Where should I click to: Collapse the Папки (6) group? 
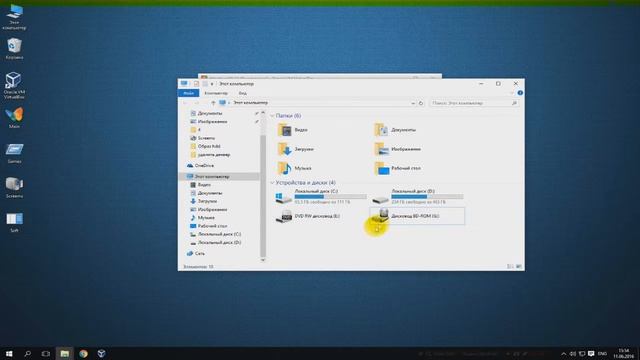(x=272, y=116)
